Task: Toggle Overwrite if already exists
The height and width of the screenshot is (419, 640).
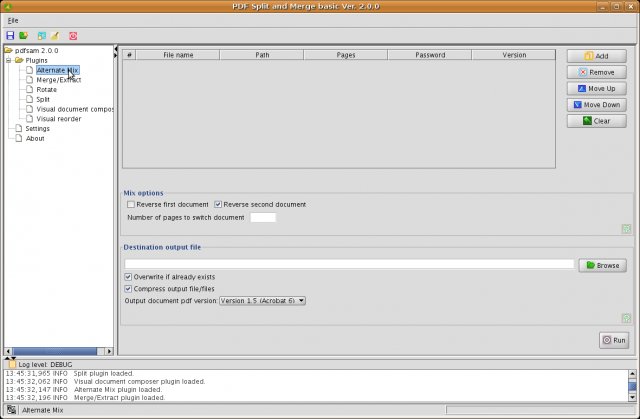Action: pyautogui.click(x=128, y=277)
